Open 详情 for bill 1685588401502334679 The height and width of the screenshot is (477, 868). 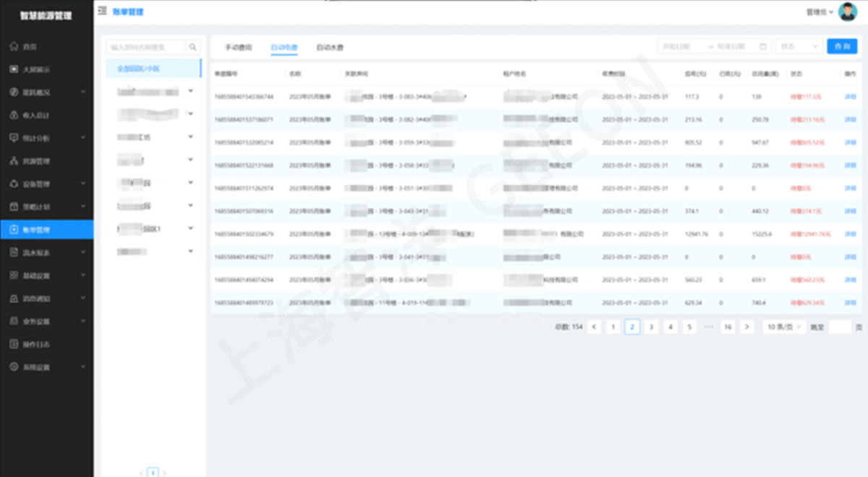(849, 234)
